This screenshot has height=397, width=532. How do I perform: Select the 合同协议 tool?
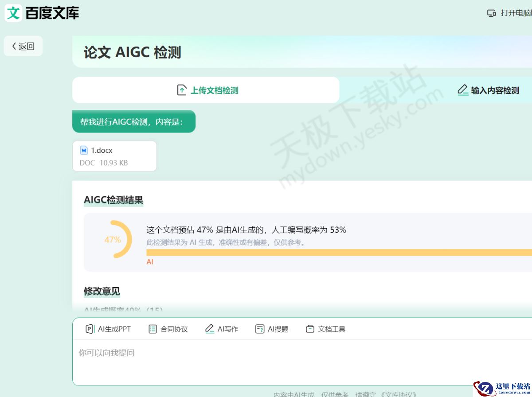(x=168, y=329)
